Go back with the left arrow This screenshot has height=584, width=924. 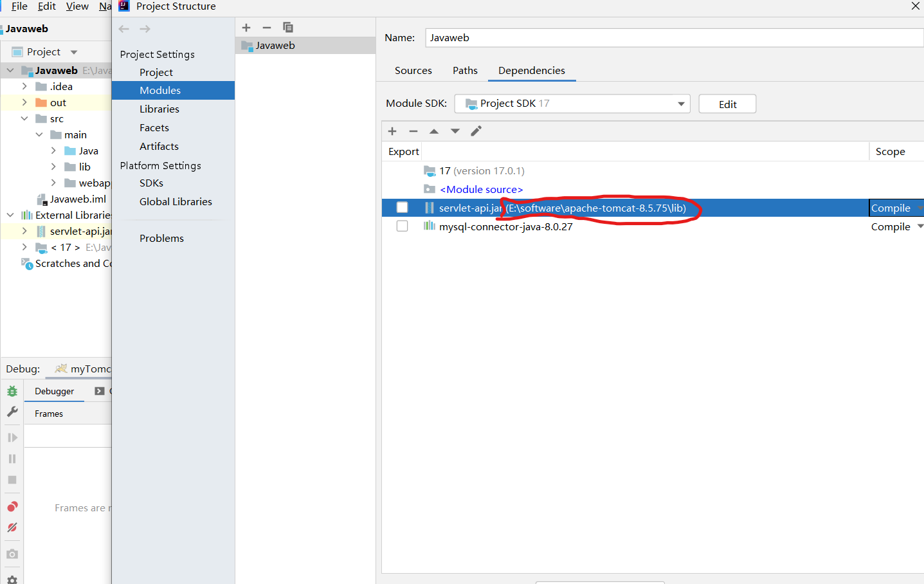124,29
